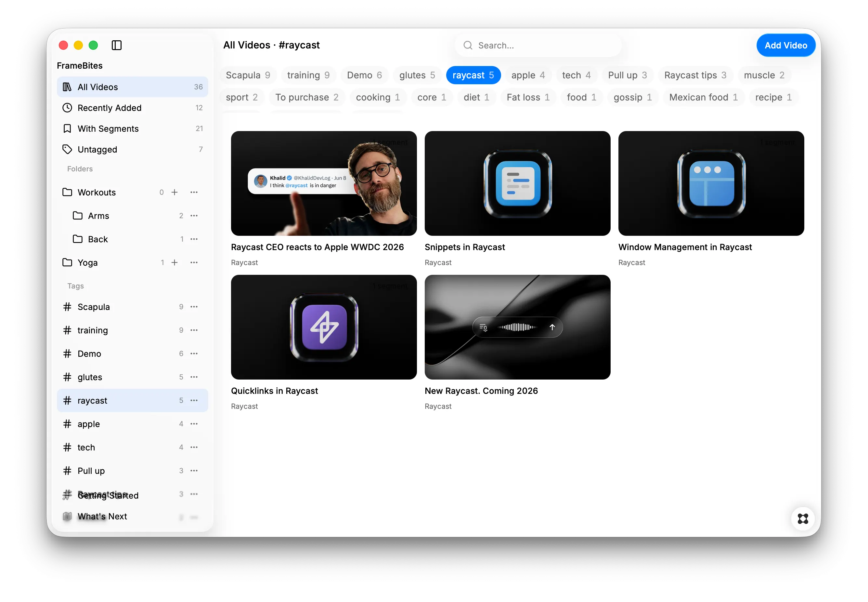The height and width of the screenshot is (602, 868).
Task: Open Raycast CEO reacts to Apple WWDC thumbnail
Action: coord(324,183)
